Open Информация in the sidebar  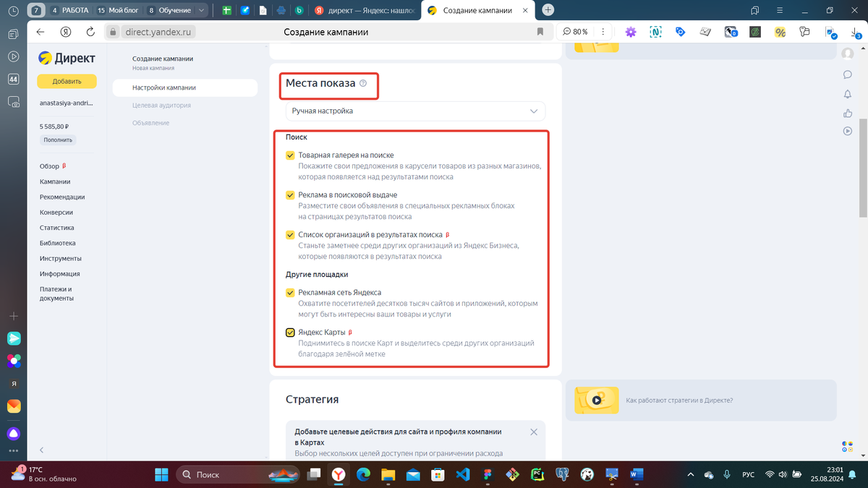(60, 274)
